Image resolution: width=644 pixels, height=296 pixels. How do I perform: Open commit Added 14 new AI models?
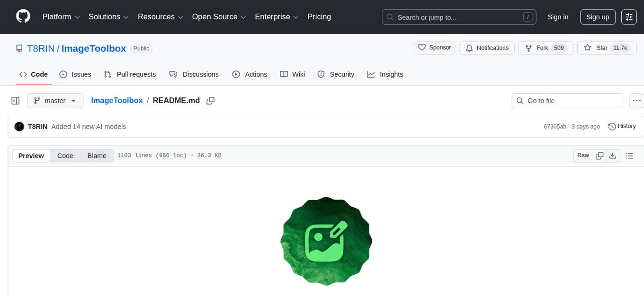tap(89, 126)
